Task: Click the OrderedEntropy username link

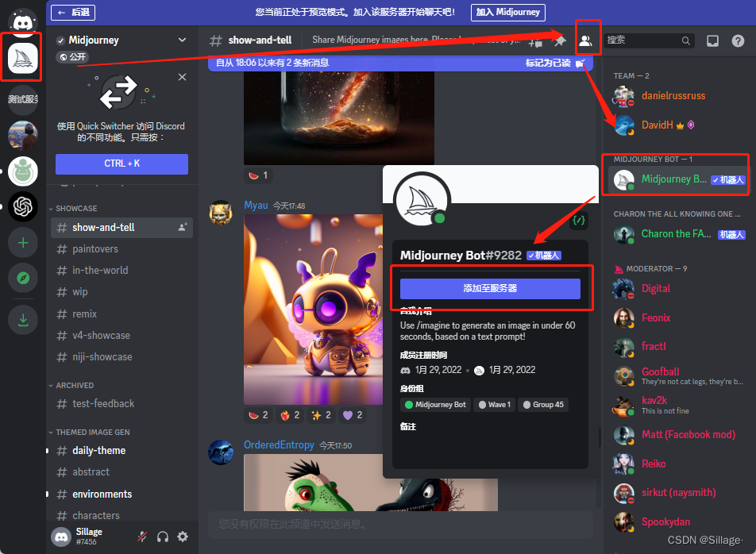Action: pos(279,444)
